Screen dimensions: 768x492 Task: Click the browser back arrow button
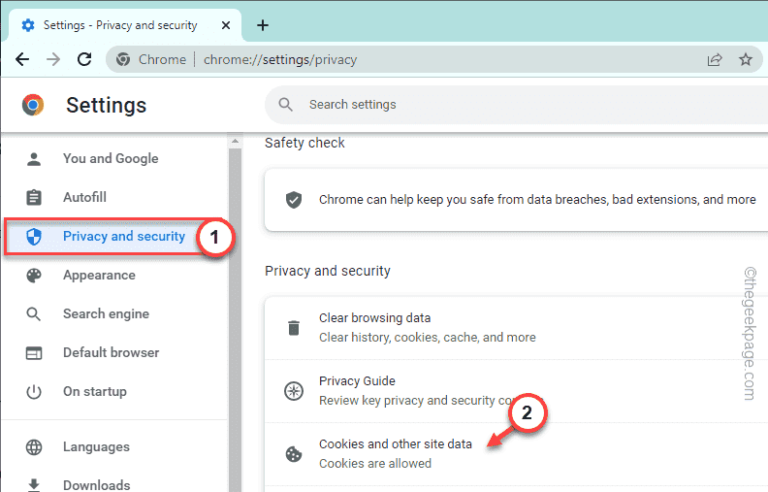pos(22,59)
